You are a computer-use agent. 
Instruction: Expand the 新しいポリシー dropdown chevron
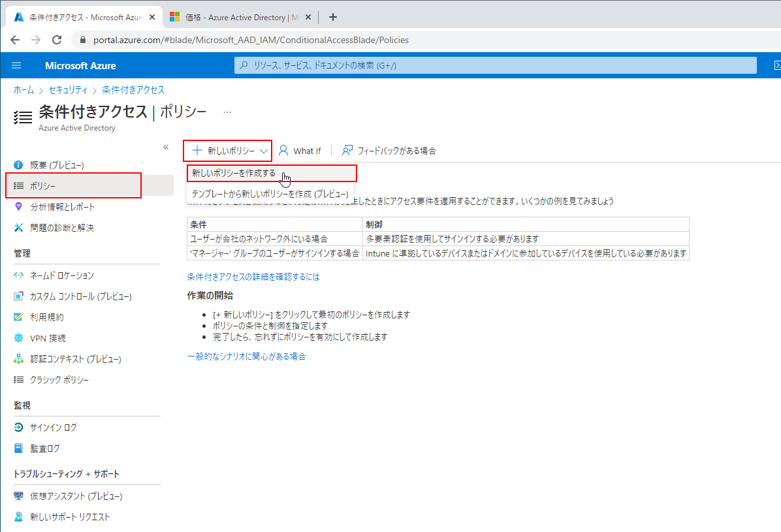click(264, 150)
